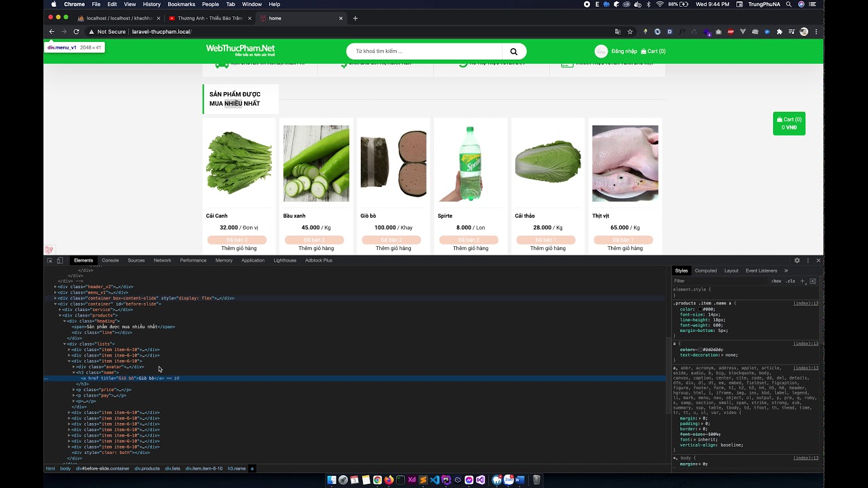Show more Styles pane tabs chevron
This screenshot has height=488, width=868.
(x=786, y=270)
